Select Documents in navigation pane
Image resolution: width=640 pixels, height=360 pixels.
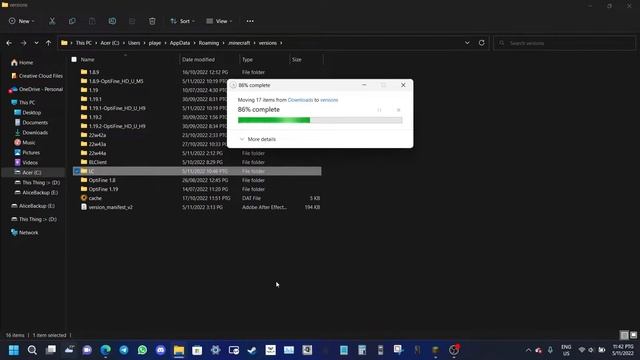(31, 122)
